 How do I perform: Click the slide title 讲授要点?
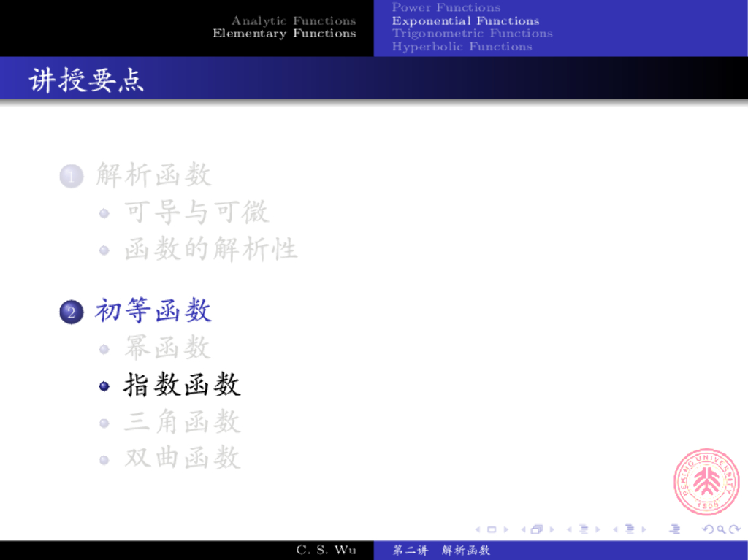click(x=86, y=80)
